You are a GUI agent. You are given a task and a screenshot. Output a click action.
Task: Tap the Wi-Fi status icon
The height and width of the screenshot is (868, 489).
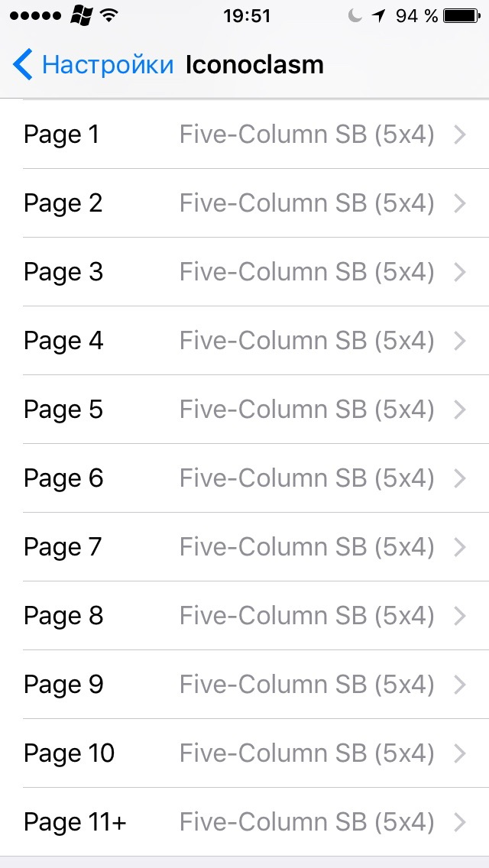(110, 16)
